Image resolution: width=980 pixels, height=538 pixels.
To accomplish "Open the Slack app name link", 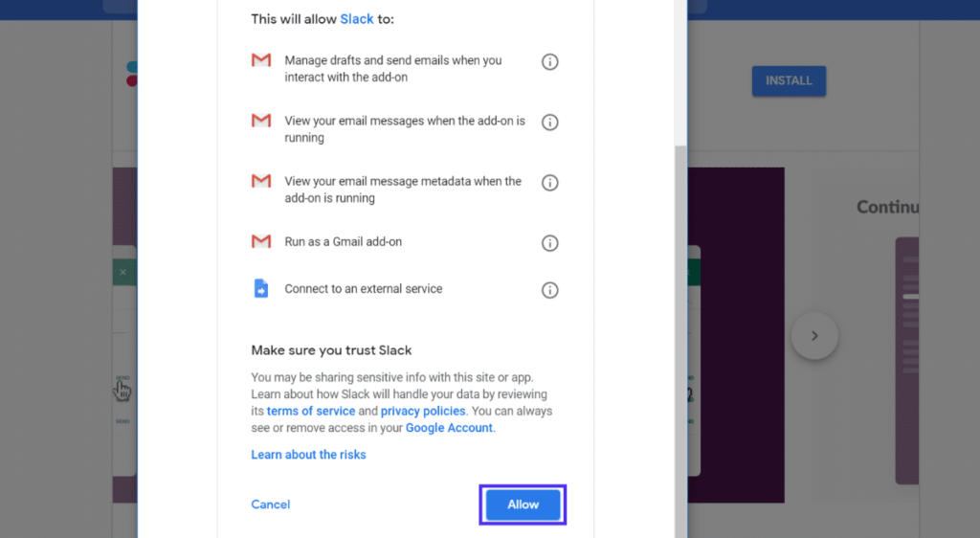I will click(356, 19).
